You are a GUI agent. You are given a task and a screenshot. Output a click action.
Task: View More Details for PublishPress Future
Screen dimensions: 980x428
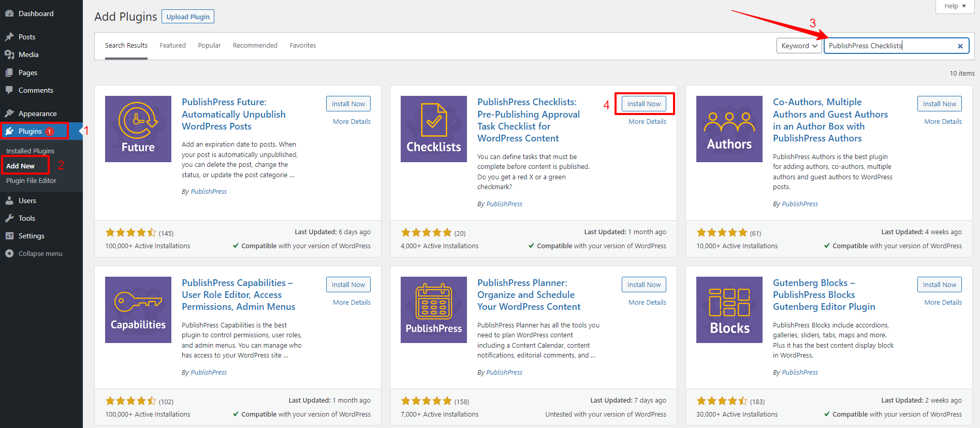pos(352,122)
